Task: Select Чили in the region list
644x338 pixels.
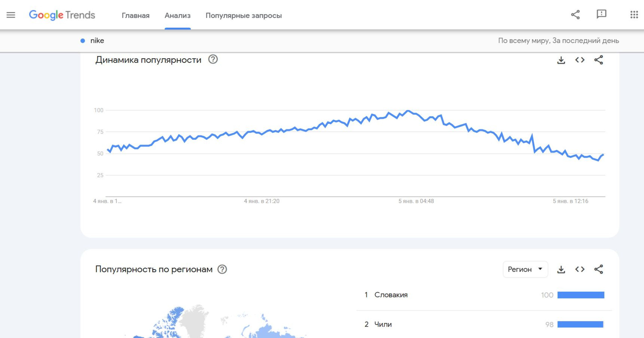Action: tap(383, 324)
